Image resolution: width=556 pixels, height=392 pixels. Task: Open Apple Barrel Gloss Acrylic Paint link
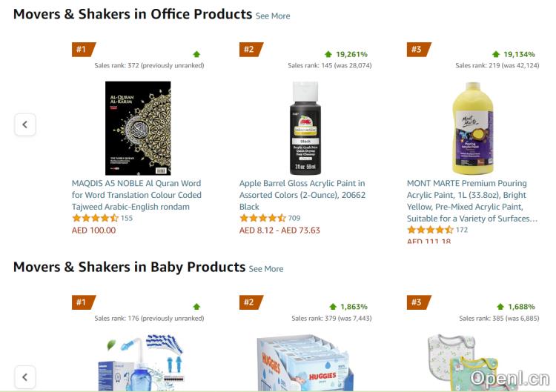point(302,195)
